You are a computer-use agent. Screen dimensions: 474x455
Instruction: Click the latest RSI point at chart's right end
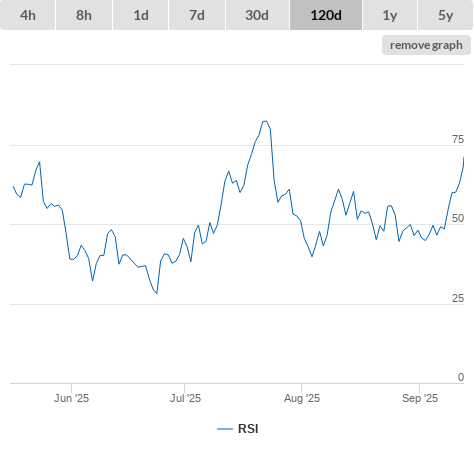point(464,157)
